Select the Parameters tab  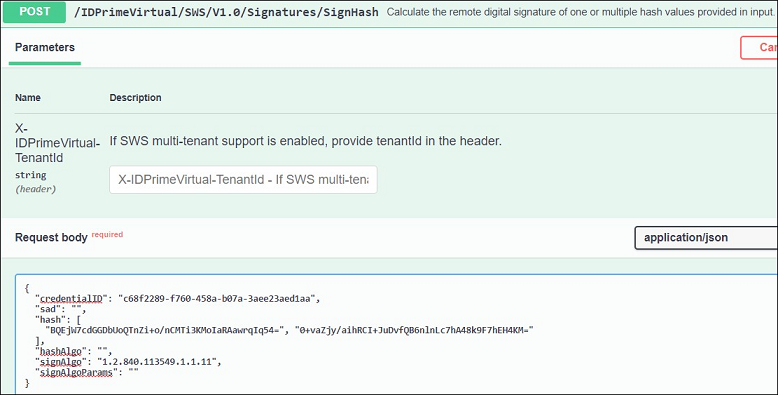point(45,47)
